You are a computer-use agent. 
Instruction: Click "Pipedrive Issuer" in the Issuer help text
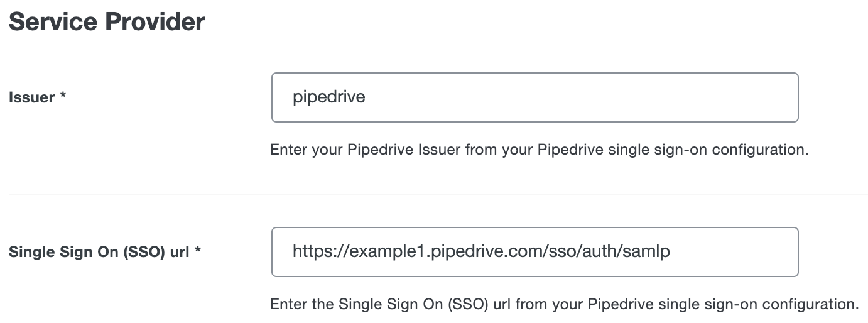point(401,150)
